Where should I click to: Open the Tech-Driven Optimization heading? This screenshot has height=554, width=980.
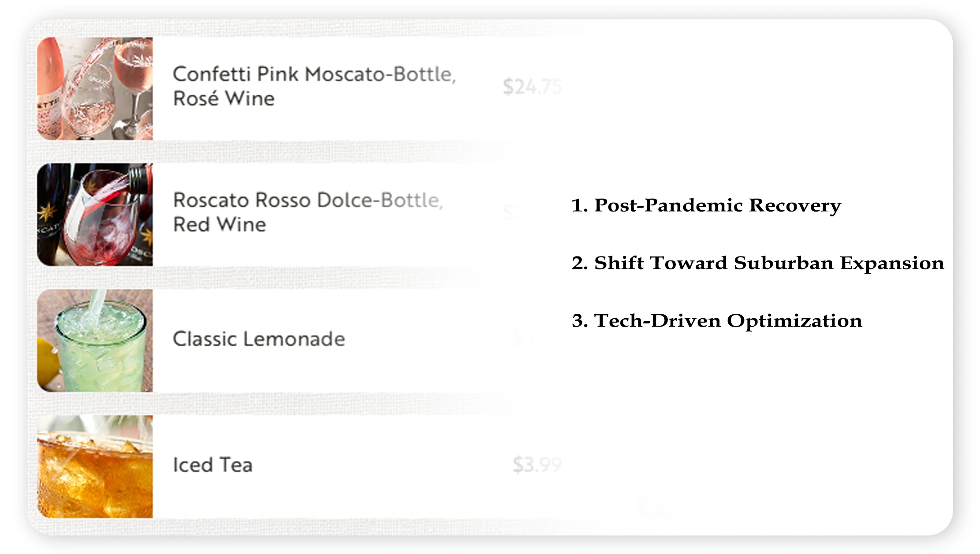(728, 321)
